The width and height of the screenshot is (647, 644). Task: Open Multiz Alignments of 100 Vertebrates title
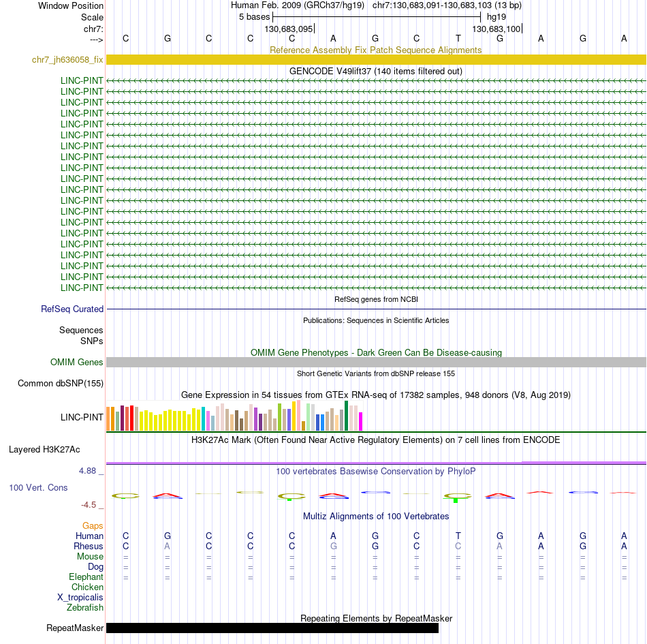tap(376, 516)
